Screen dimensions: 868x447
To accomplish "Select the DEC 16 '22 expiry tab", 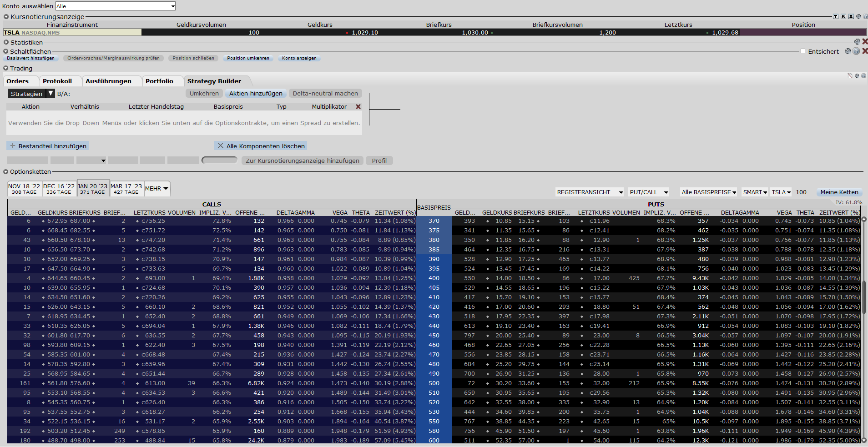I will point(59,189).
